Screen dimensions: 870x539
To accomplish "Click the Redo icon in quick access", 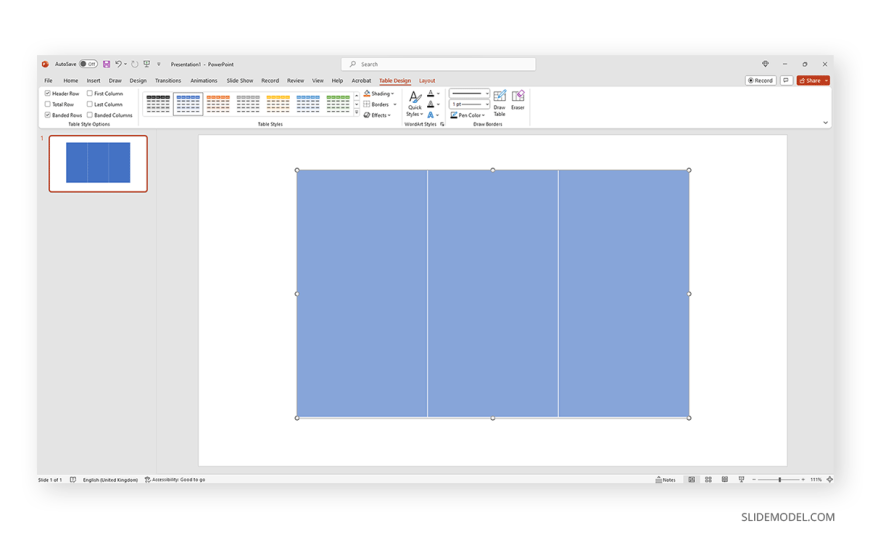I will (134, 64).
